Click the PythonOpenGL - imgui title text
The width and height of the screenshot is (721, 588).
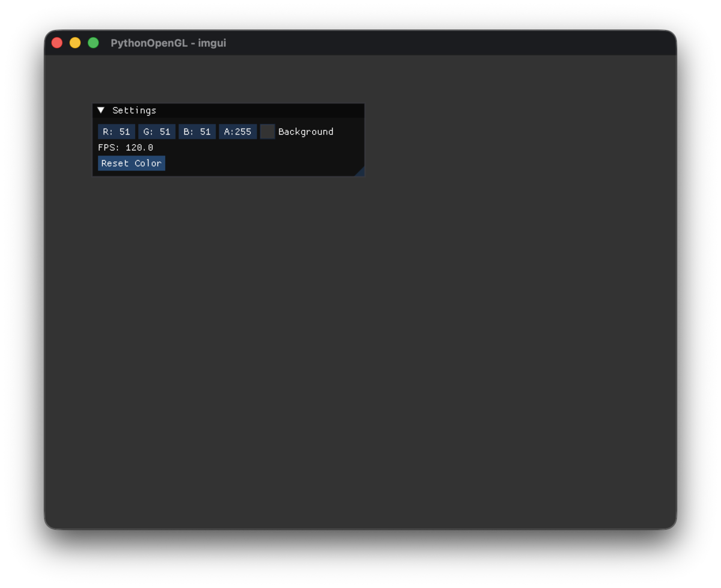(x=168, y=43)
